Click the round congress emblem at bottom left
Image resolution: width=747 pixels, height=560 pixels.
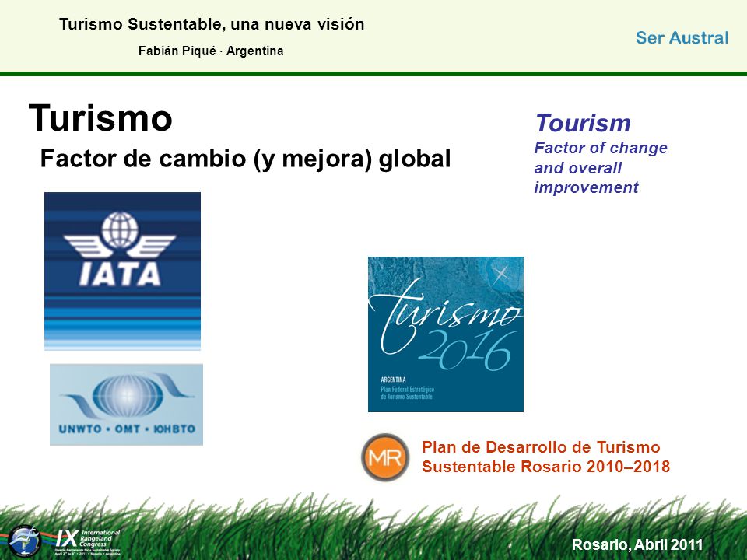[x=25, y=541]
